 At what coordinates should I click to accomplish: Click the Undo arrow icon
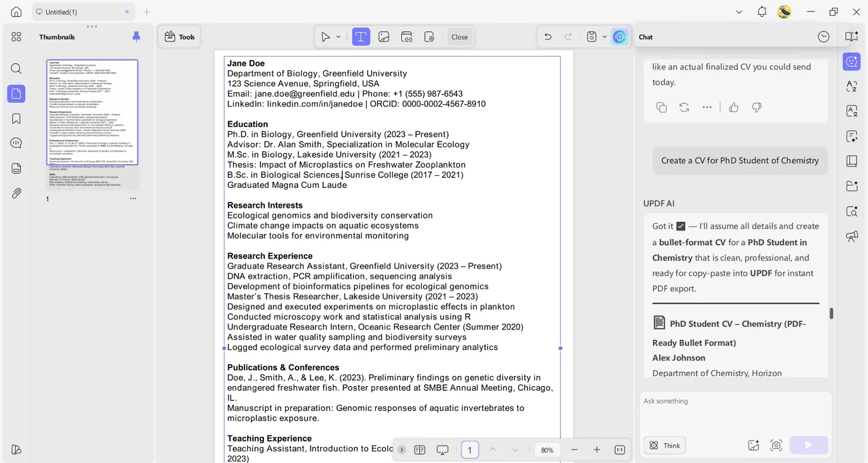pos(548,37)
